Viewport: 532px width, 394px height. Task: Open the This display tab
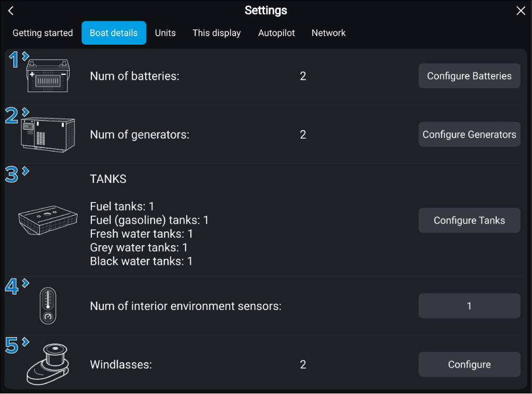[x=216, y=33]
